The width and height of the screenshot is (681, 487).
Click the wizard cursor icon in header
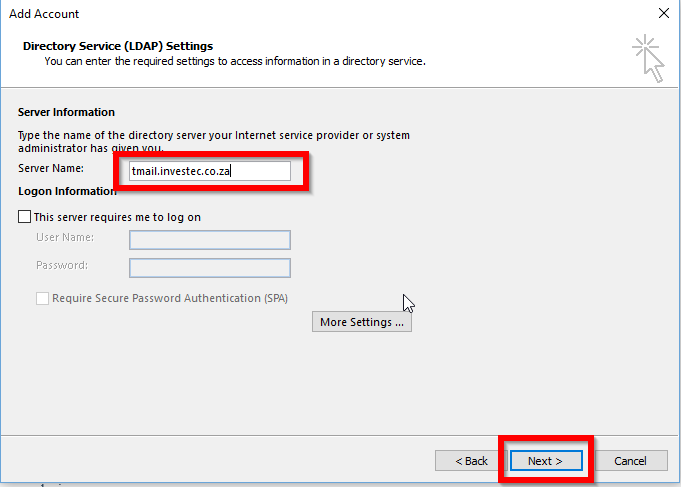coord(648,58)
